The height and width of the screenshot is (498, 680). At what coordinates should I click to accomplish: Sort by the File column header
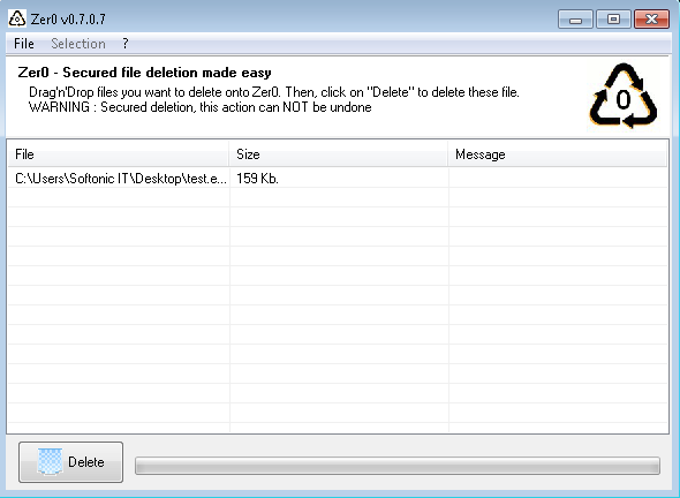118,154
